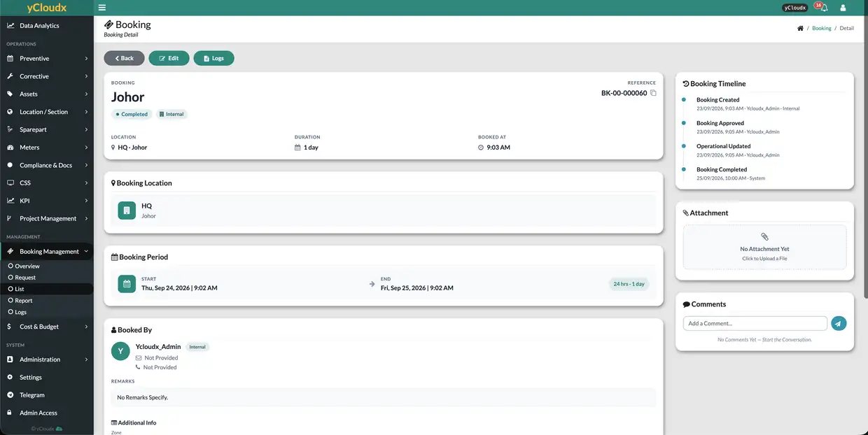Click the 24 hrs - 1 day badge
This screenshot has height=435, width=868.
(x=629, y=284)
